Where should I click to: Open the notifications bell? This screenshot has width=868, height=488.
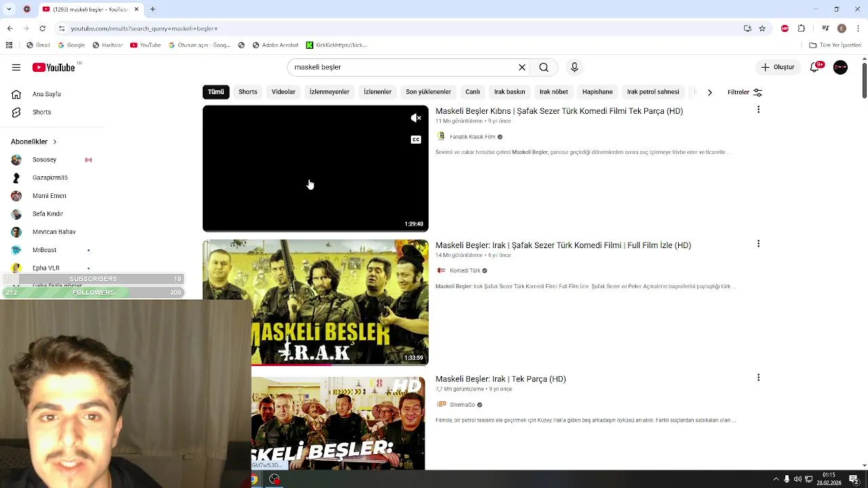tap(815, 67)
